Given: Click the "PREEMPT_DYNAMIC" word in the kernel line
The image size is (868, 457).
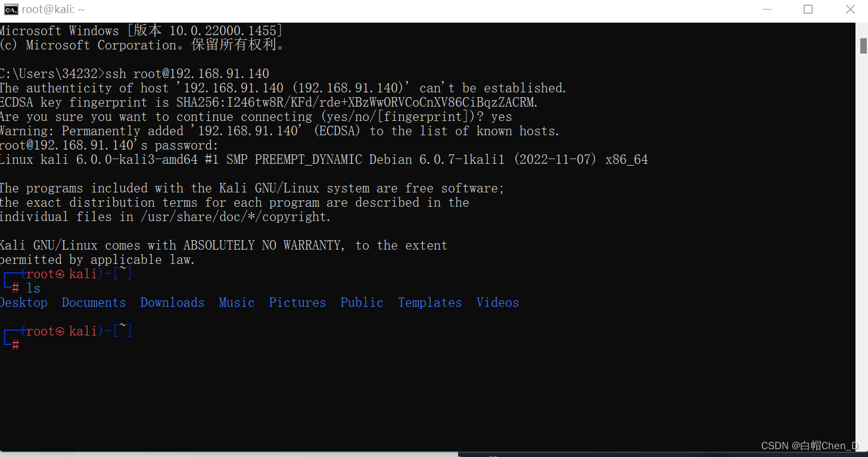Looking at the screenshot, I should (308, 160).
